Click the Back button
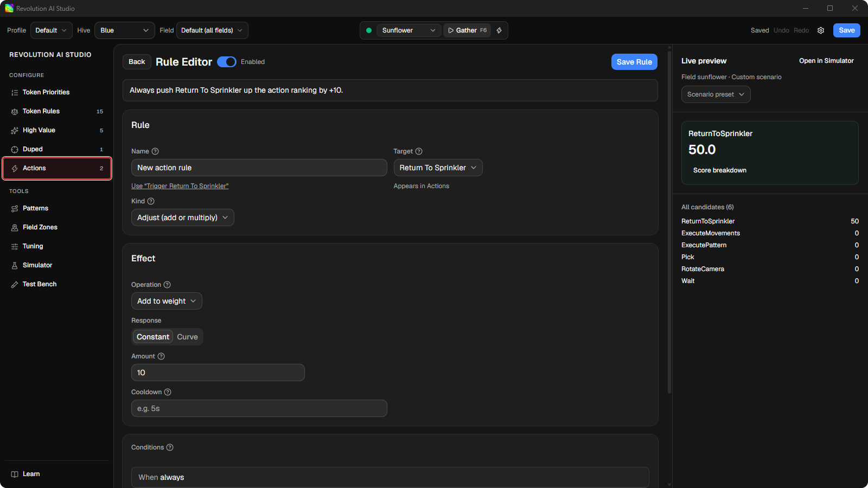The image size is (868, 488). tap(137, 62)
